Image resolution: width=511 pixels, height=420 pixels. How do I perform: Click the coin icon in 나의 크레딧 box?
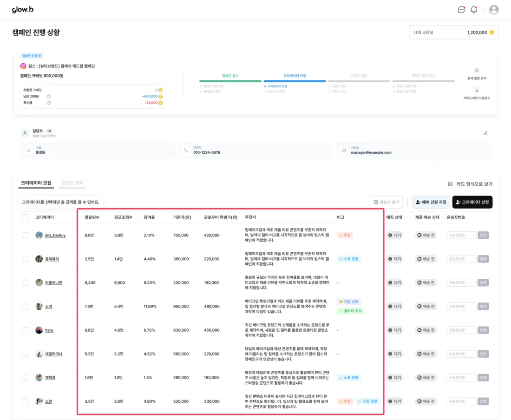[491, 33]
